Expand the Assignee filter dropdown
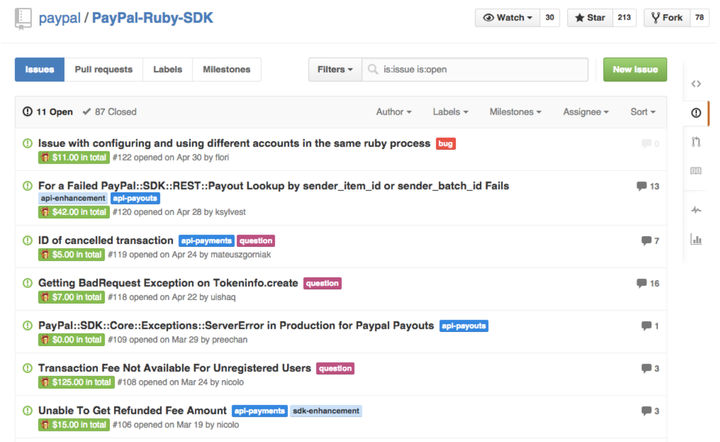This screenshot has height=442, width=720. [x=585, y=112]
